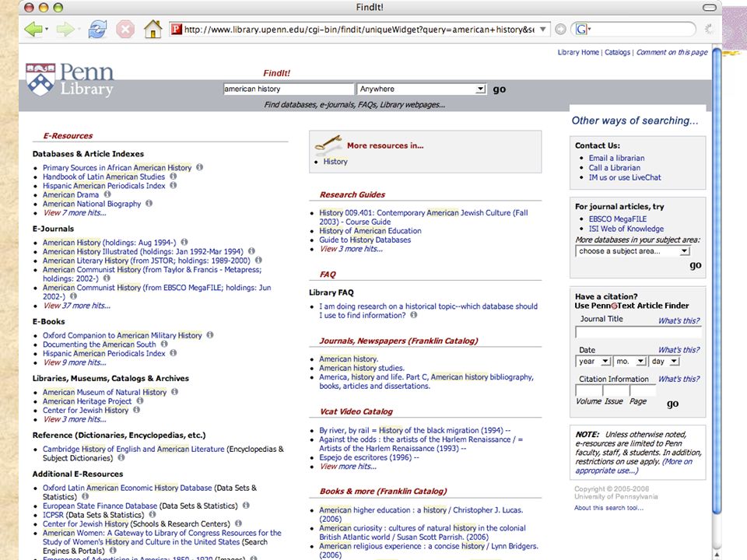Screen dimensions: 747x560
Task: Open info icon next to Center for Jewish History in Libraries list
Action: (x=137, y=410)
